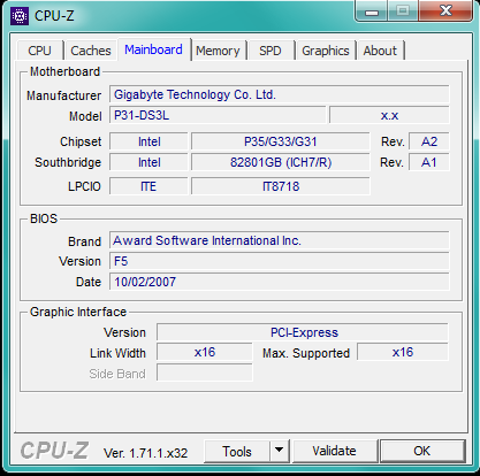Viewport: 480px width, 476px height.
Task: Click the PCI-Express version field
Action: coord(302,332)
